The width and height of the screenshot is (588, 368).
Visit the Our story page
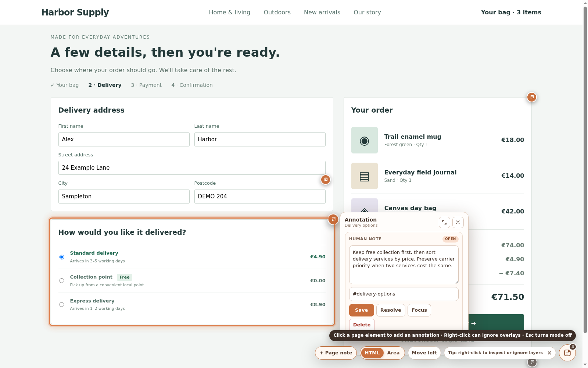(367, 12)
